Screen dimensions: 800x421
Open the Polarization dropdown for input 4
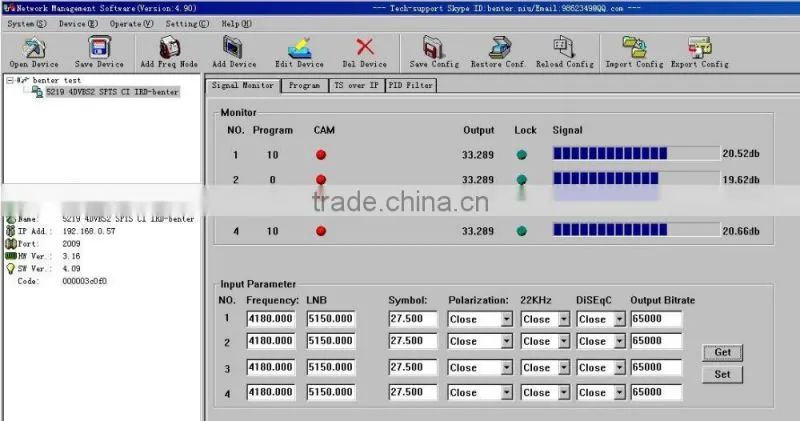(x=506, y=392)
